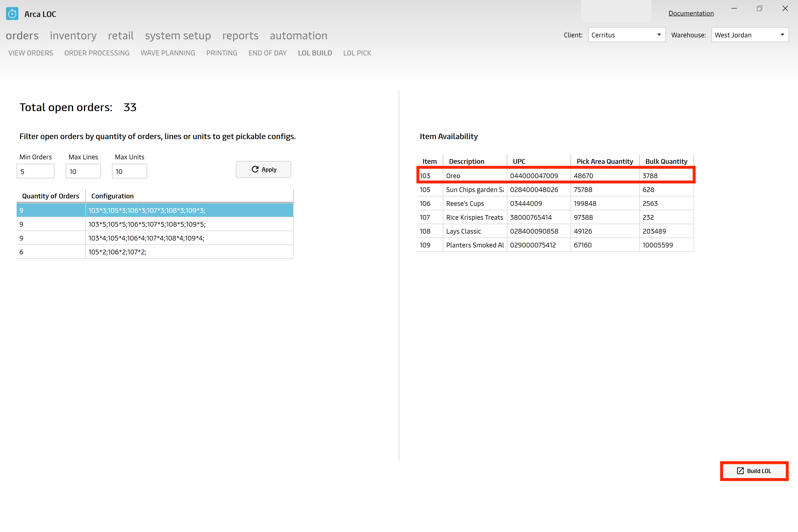Restore down the Arca LOC window
This screenshot has width=798, height=532.
tap(760, 9)
